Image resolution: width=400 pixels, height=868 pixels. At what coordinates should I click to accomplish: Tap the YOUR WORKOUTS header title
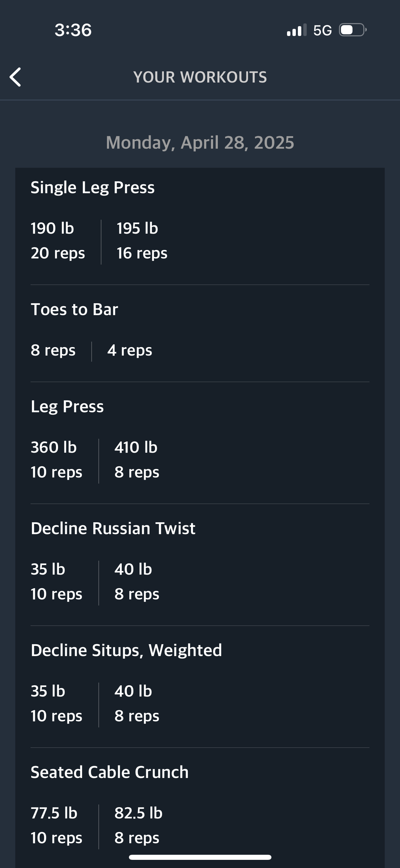click(200, 77)
